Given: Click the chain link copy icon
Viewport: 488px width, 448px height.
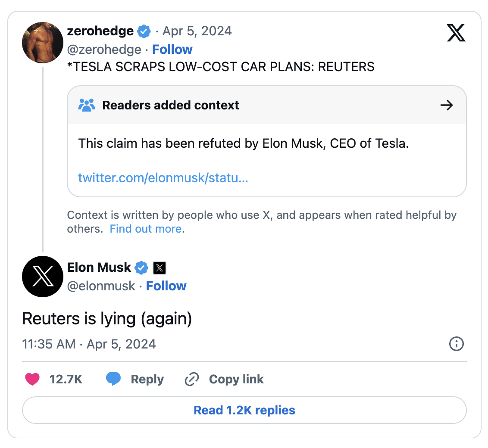Looking at the screenshot, I should point(191,379).
